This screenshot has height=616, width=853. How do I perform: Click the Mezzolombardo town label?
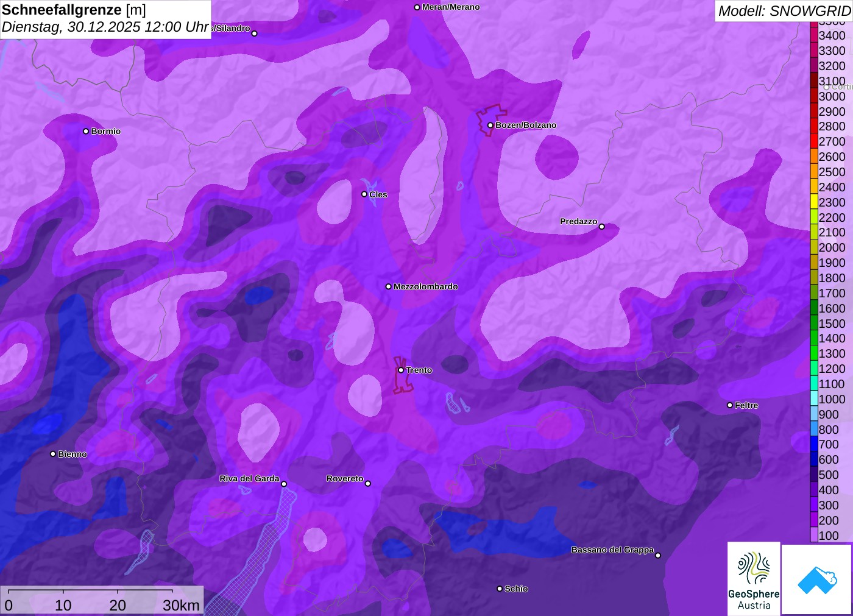[x=425, y=286]
